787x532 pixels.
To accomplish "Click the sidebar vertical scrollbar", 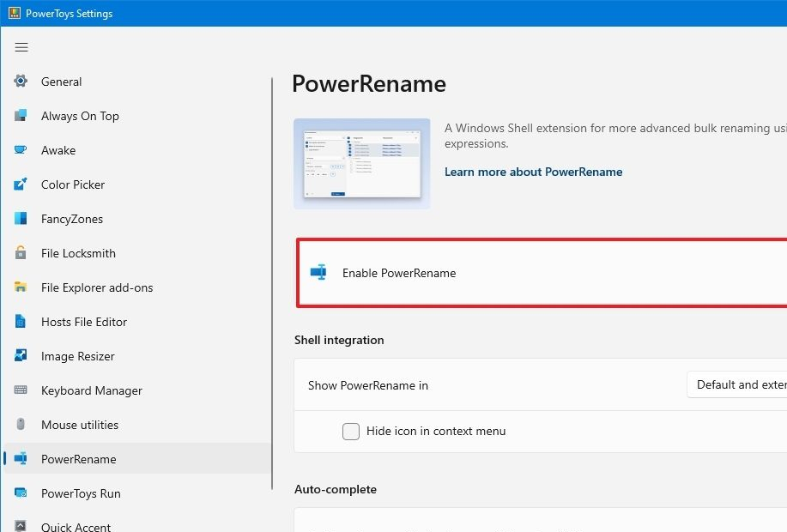I will (272, 283).
